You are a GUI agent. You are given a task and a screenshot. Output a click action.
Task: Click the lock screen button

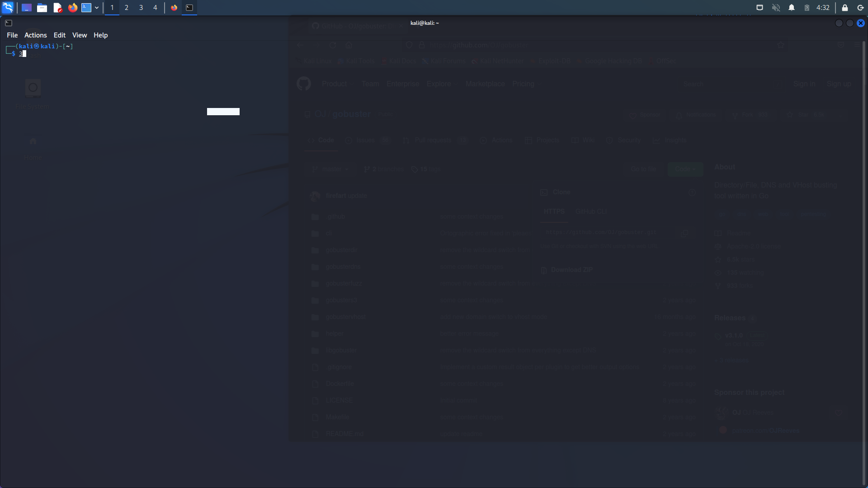coord(844,8)
